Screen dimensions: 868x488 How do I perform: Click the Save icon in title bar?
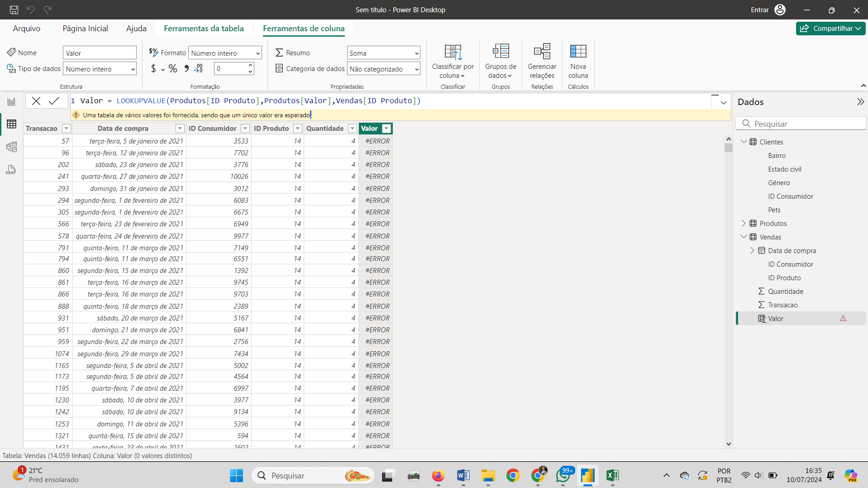(x=14, y=10)
